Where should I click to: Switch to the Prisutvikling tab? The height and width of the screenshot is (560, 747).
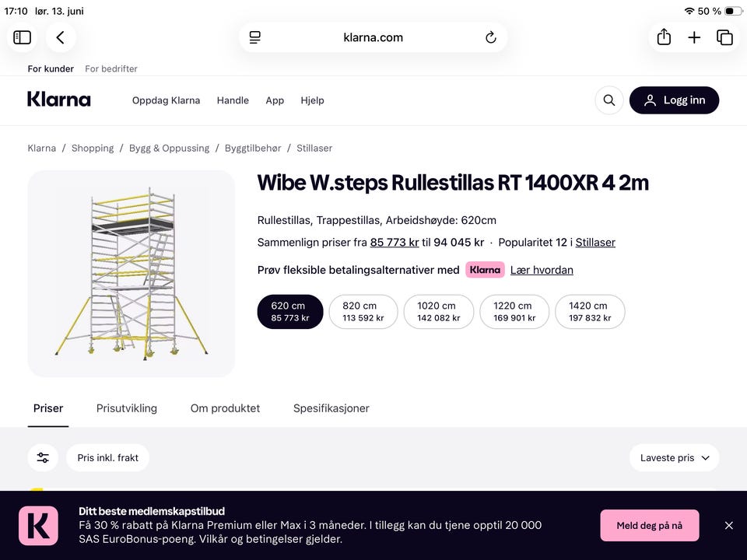point(126,408)
